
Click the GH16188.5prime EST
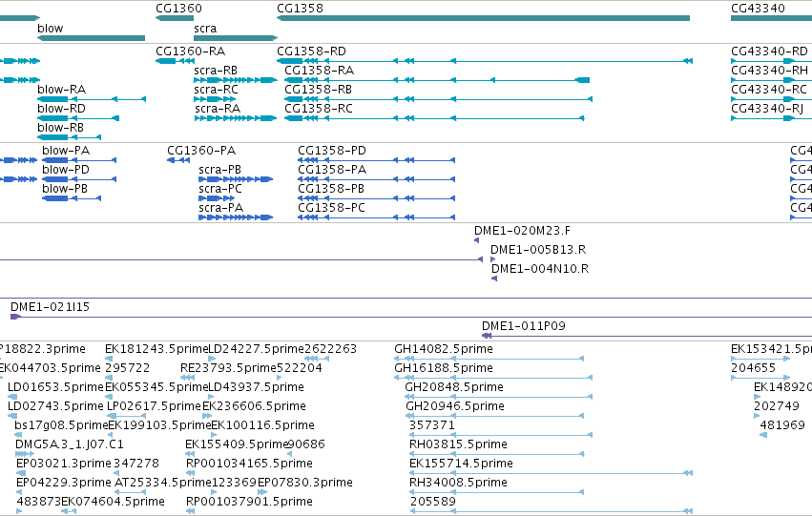493,378
